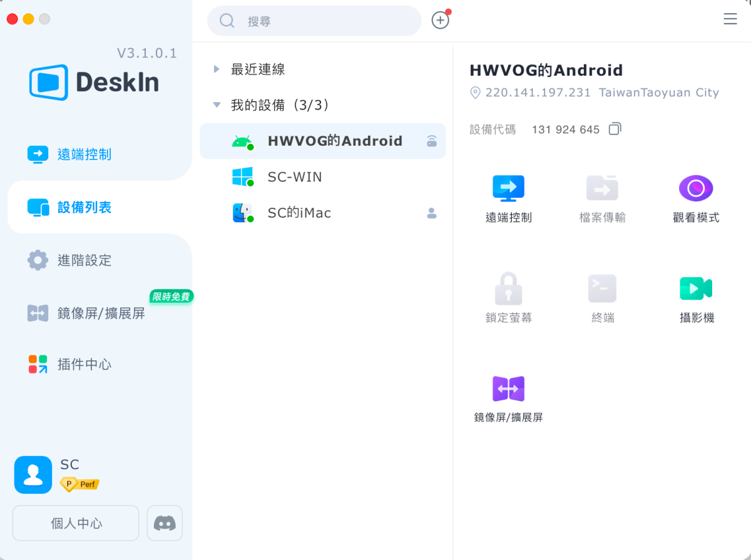Click the Android robot icon of HWVOG
This screenshot has width=751, height=560.
tap(242, 141)
